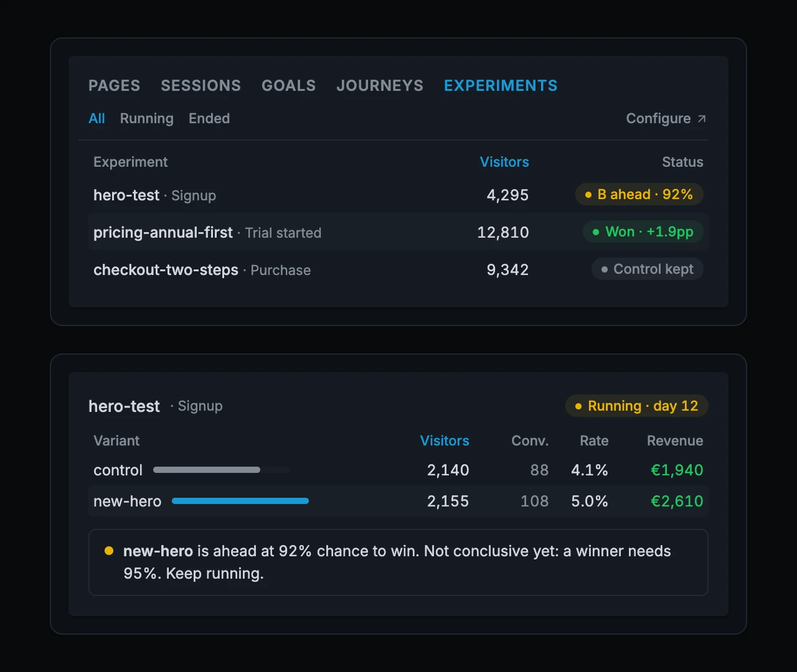
Task: Click the Variant column header
Action: 116,441
